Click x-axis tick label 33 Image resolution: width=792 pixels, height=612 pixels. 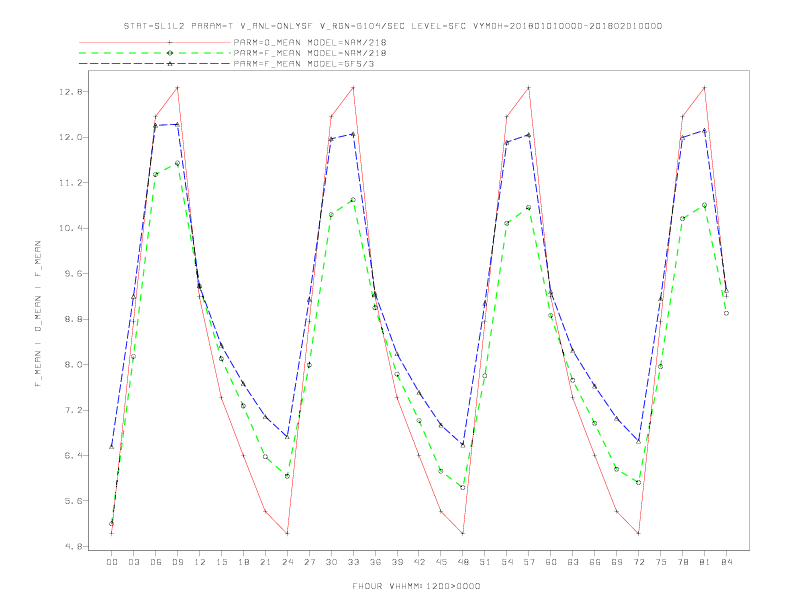coord(353,562)
